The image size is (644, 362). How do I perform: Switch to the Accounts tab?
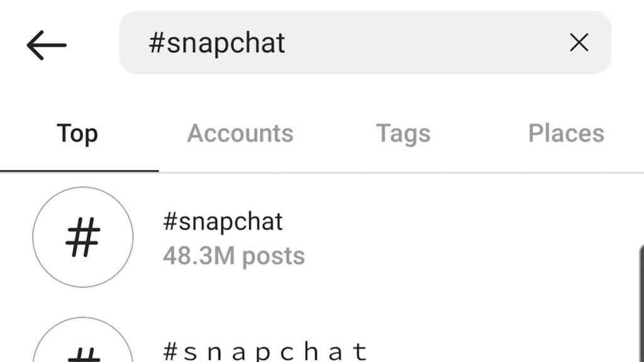click(241, 133)
